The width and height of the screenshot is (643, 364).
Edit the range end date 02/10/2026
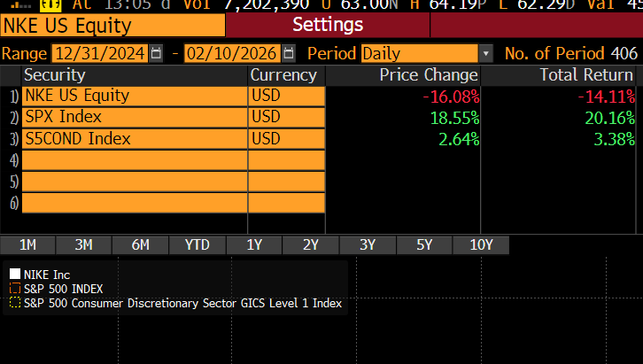tap(232, 54)
